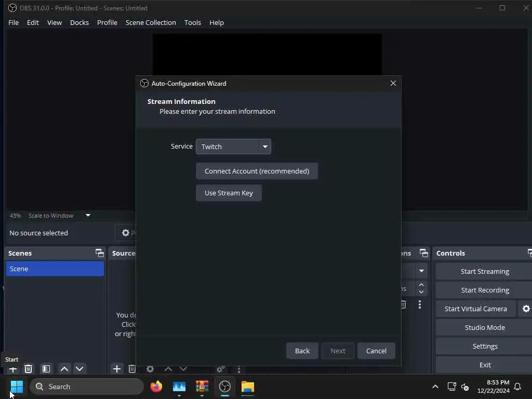Viewport: 532px width, 399px height.
Task: Open the Edit menu
Action: [x=33, y=22]
